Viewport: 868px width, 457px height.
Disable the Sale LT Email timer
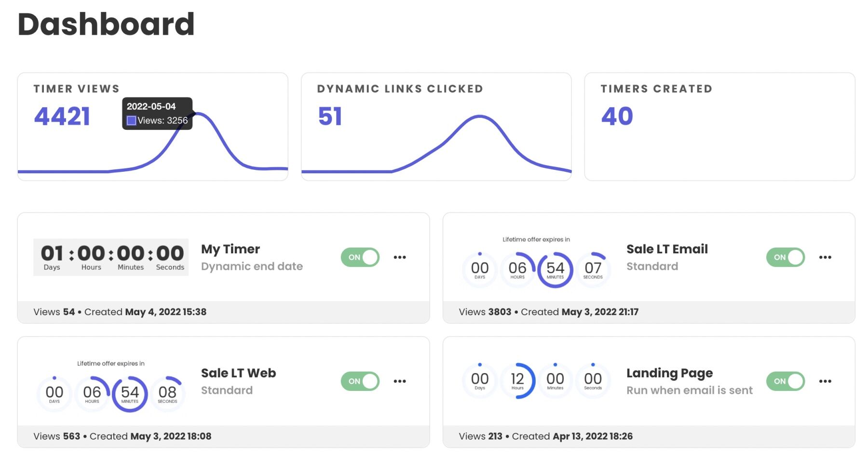click(x=786, y=257)
